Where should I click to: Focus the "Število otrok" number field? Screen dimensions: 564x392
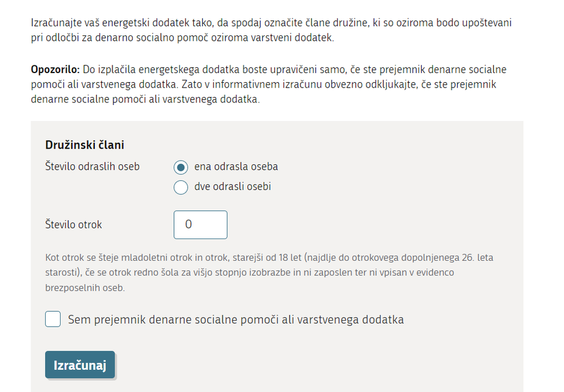200,225
